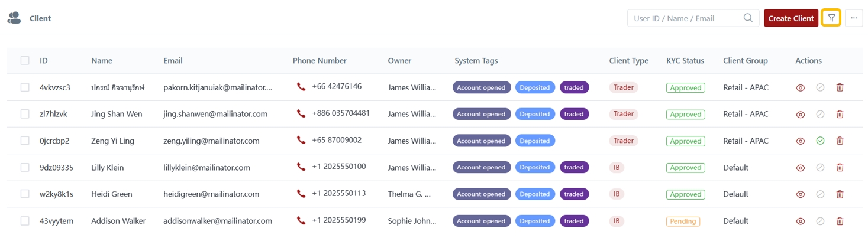The height and width of the screenshot is (238, 868).
Task: Click green check icon for Zeng Yi Ling
Action: pyautogui.click(x=820, y=141)
